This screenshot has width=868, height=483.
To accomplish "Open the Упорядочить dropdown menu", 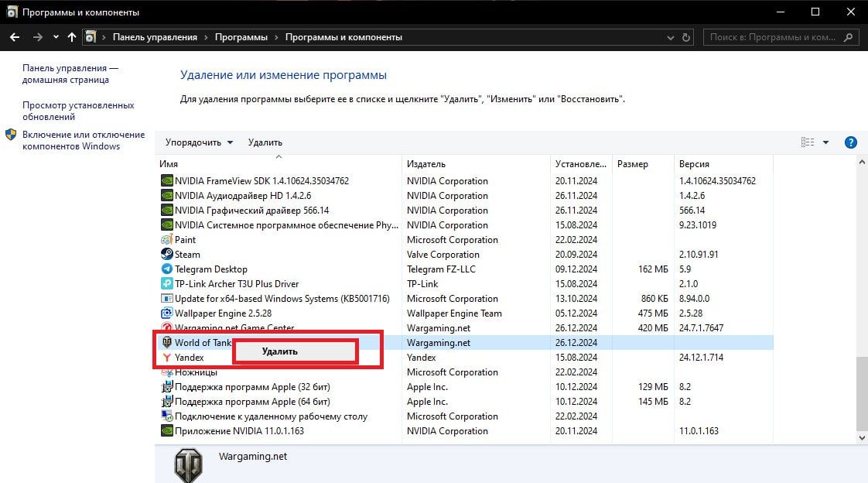I will [199, 142].
